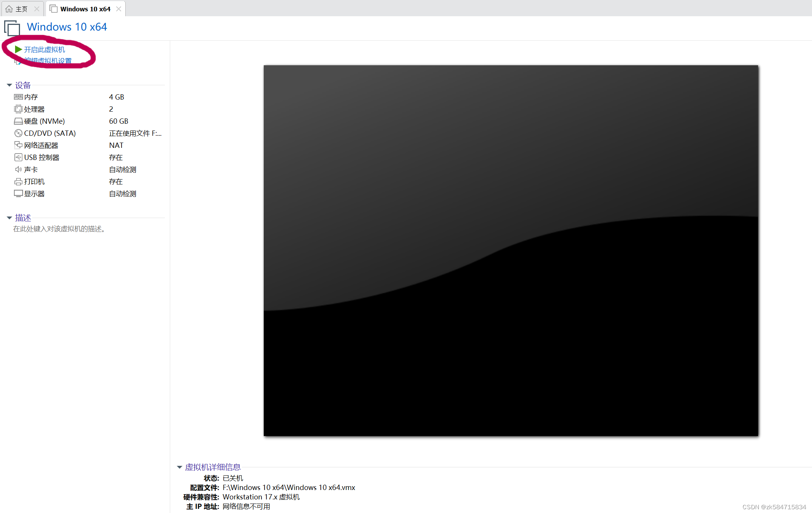Click the config file path F:\Windows 10 x64.vmx
This screenshot has width=812, height=513.
(x=289, y=487)
